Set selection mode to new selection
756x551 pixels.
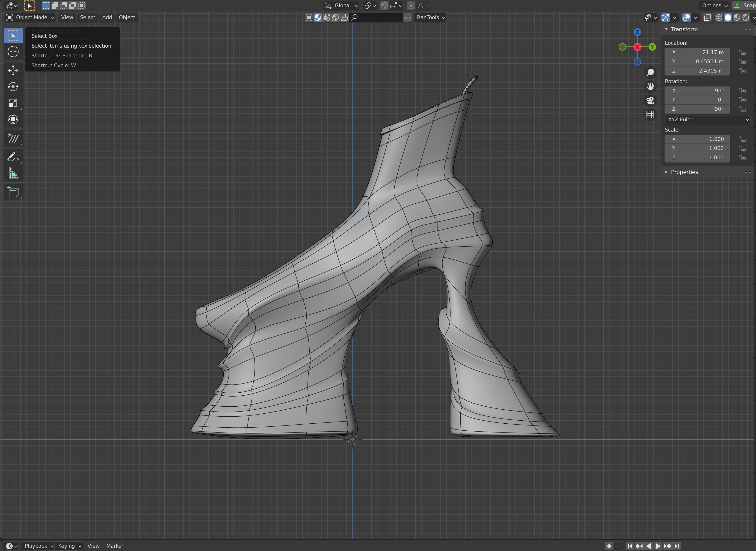point(46,5)
